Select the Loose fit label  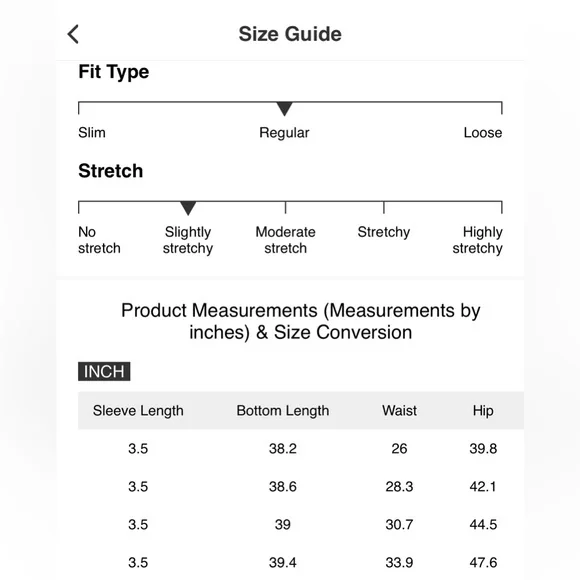pyautogui.click(x=483, y=132)
